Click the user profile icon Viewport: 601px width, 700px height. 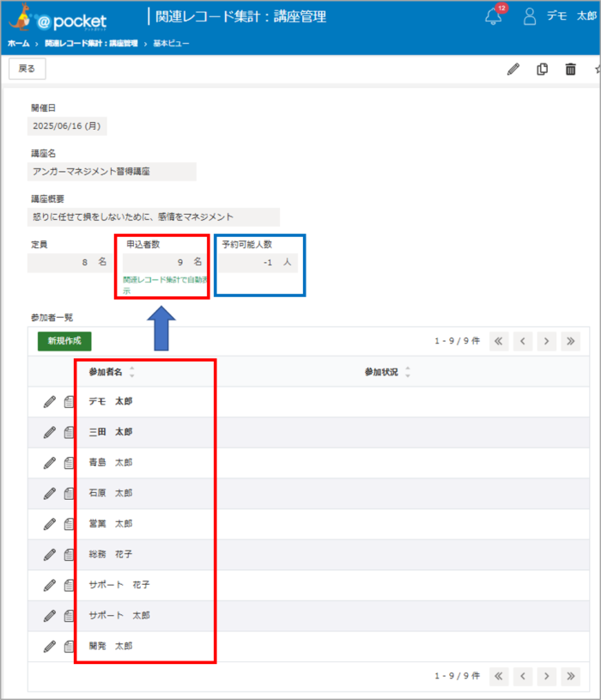point(530,16)
